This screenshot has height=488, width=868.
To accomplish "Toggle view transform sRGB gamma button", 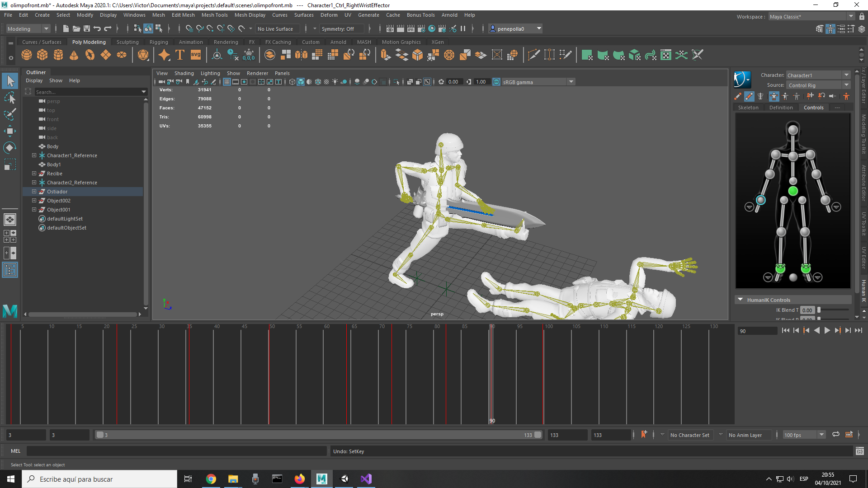I will (x=496, y=82).
